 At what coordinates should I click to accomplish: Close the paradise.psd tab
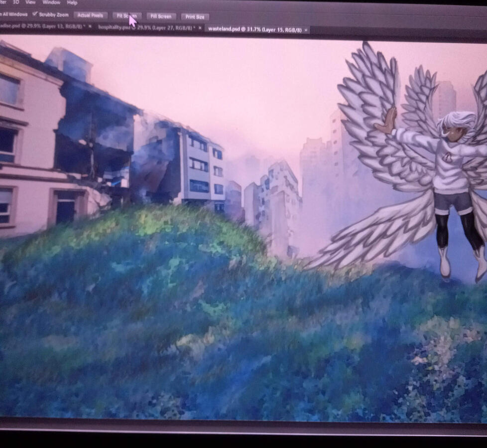pyautogui.click(x=90, y=26)
